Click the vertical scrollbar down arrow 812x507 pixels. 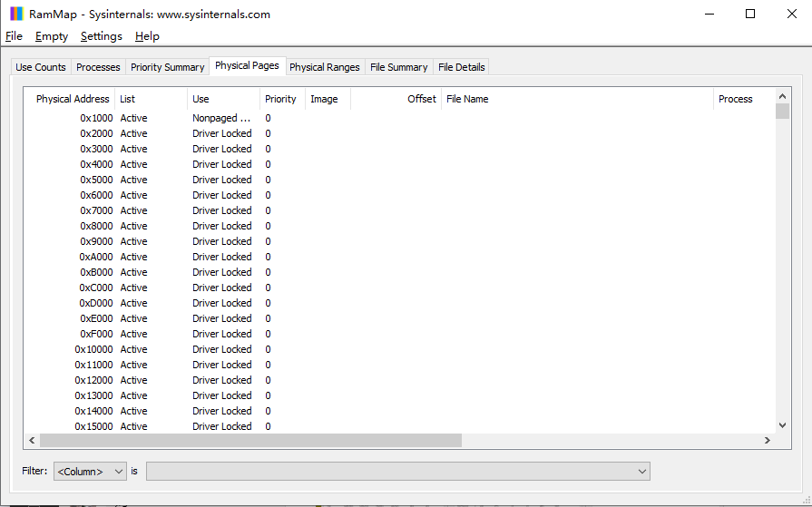pyautogui.click(x=782, y=424)
